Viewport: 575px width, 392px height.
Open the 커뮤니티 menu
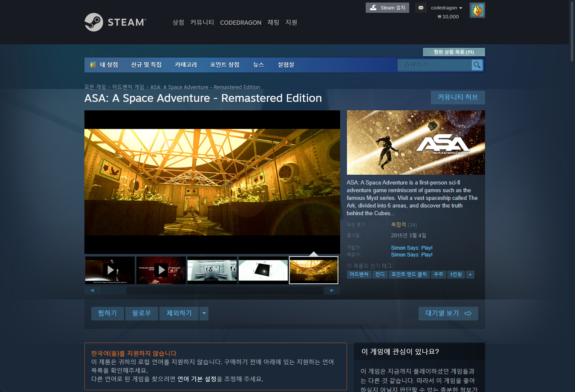pos(202,22)
